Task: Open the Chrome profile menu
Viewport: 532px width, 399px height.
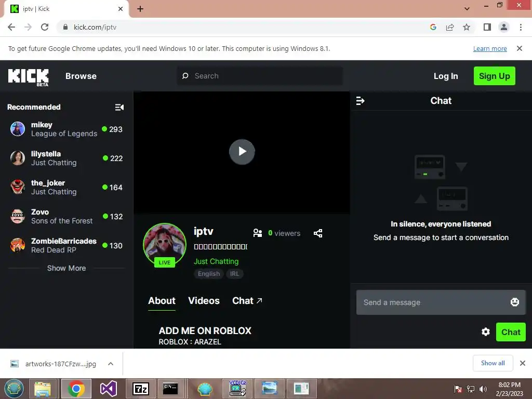Action: 504,27
